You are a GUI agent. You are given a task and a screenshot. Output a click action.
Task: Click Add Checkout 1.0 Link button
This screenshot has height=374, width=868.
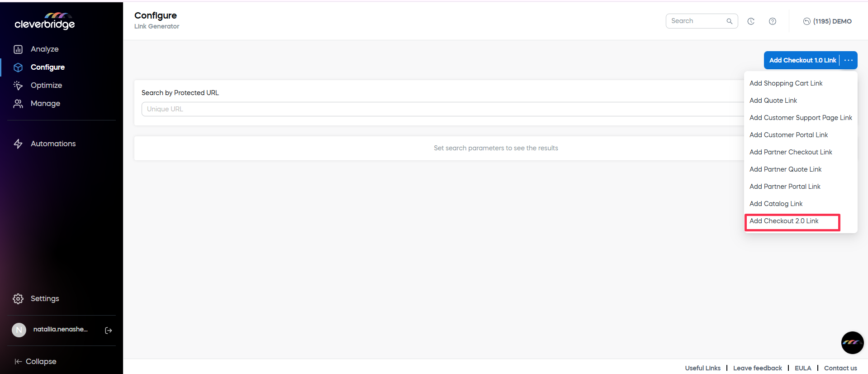click(802, 60)
